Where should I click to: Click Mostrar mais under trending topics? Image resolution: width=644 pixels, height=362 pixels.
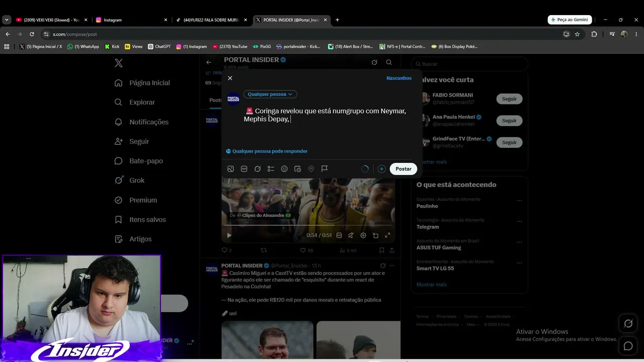pyautogui.click(x=432, y=285)
